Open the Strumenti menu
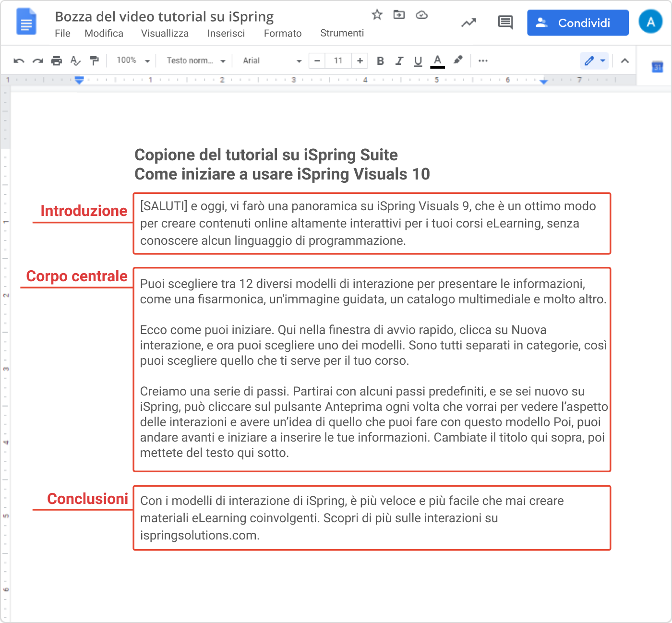Viewport: 672px width, 623px height. [x=342, y=33]
